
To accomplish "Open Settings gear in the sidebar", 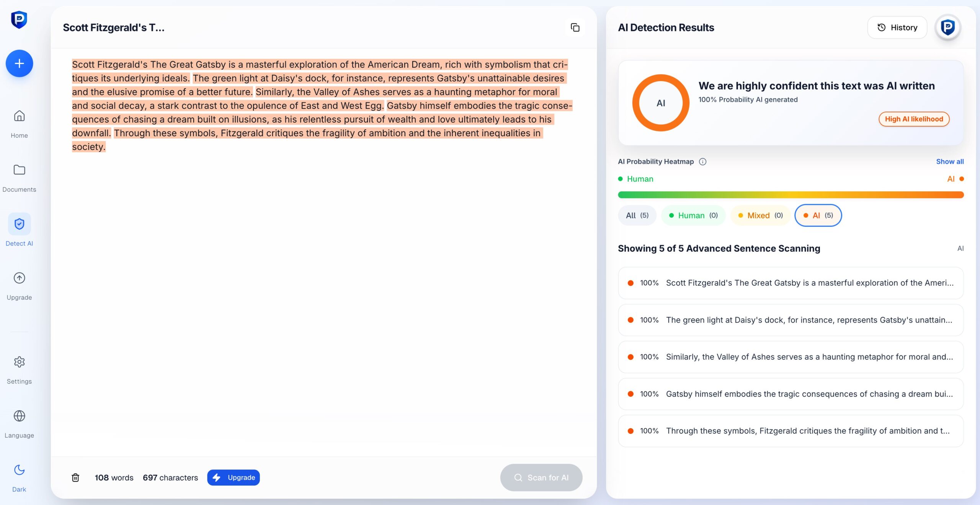I will (x=19, y=362).
